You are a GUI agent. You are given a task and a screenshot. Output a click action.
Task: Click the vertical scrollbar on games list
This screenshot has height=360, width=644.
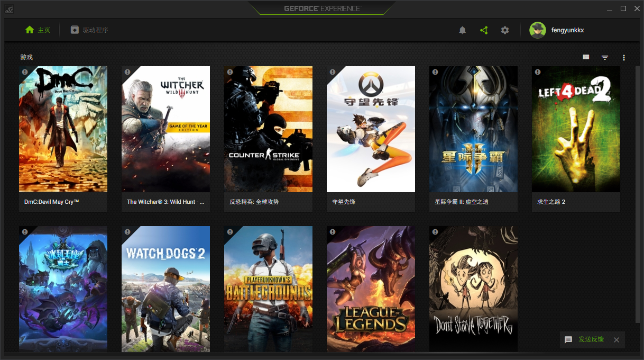pyautogui.click(x=637, y=193)
